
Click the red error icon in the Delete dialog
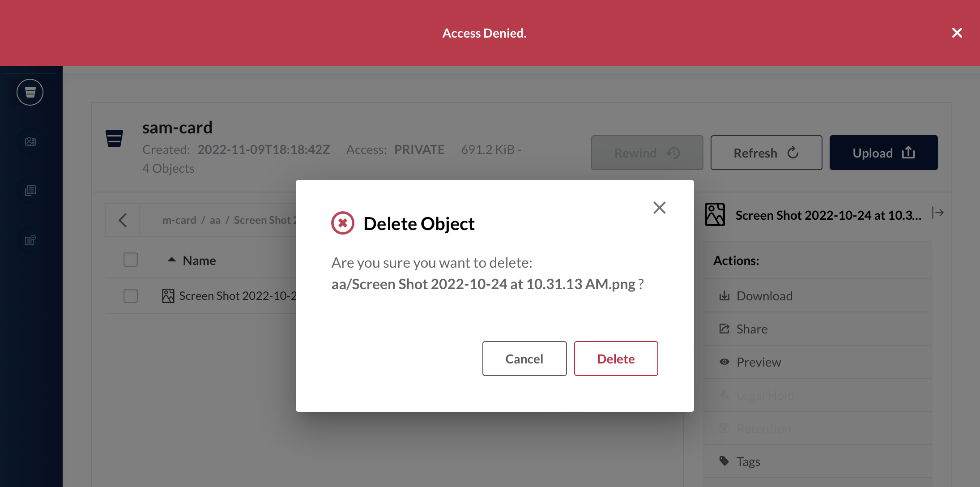point(342,223)
